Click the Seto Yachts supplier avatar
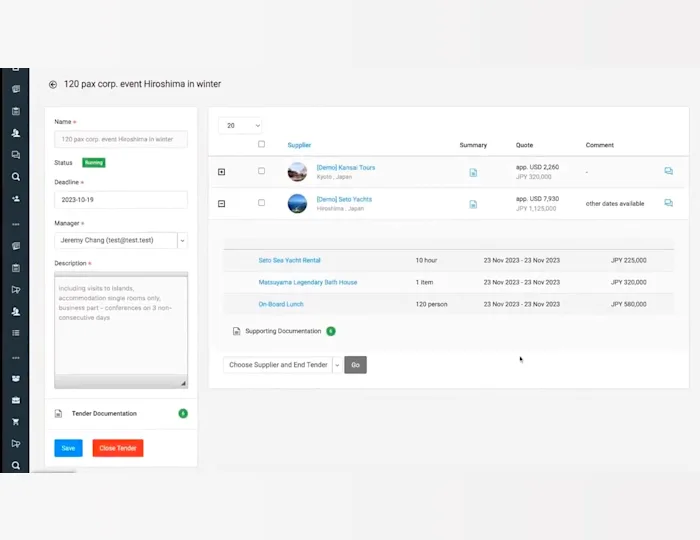The height and width of the screenshot is (540, 700). click(297, 204)
